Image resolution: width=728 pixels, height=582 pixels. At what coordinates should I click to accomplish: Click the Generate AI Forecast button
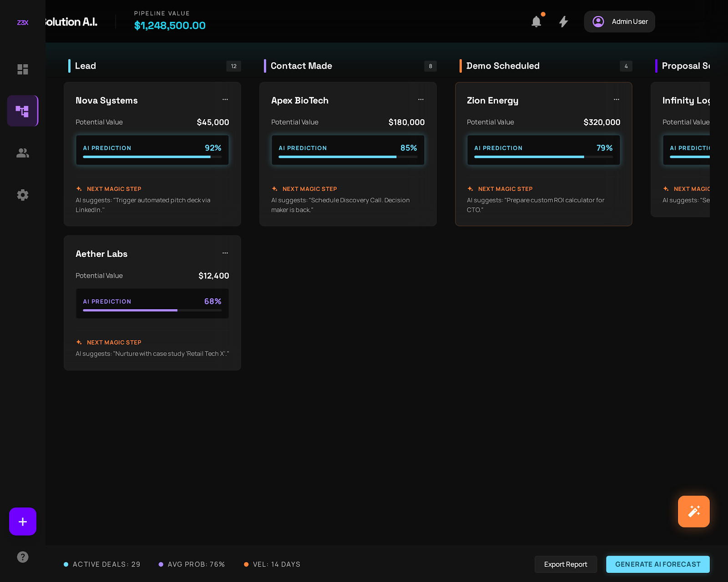(657, 564)
